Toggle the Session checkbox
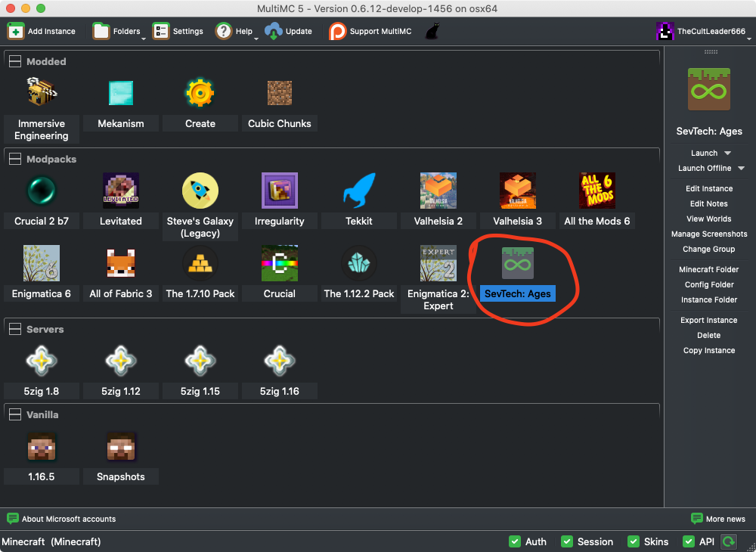Screen dimensions: 756x552 (x=567, y=541)
